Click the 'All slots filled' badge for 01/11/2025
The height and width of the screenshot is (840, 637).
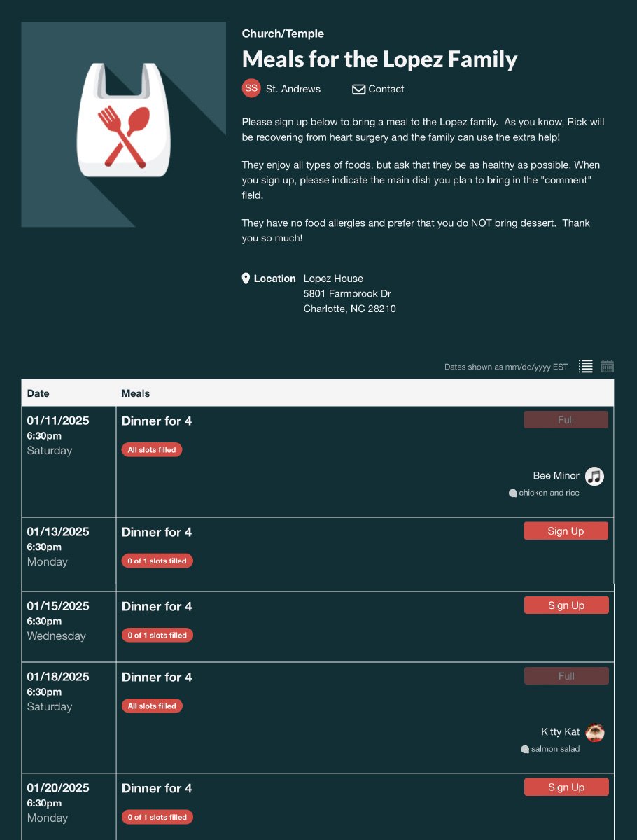(x=152, y=450)
